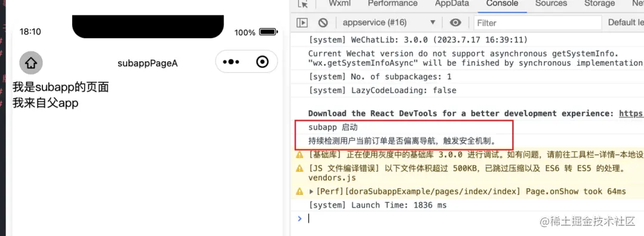The width and height of the screenshot is (644, 236).
Task: Switch to the Performance tab
Action: tap(392, 4)
